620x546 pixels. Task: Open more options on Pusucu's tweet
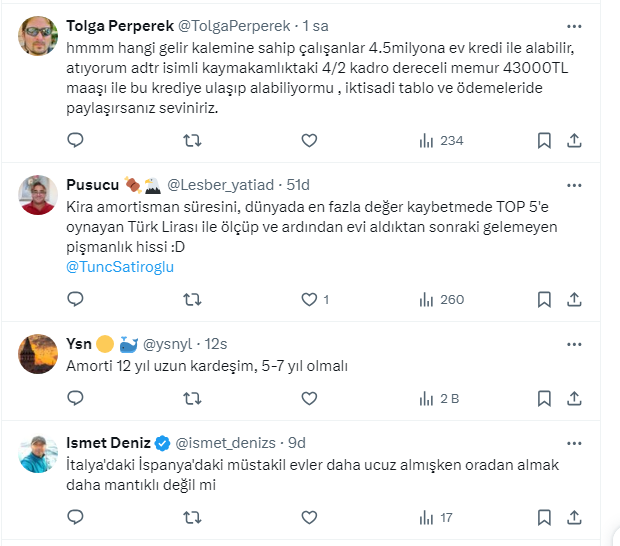pos(574,184)
